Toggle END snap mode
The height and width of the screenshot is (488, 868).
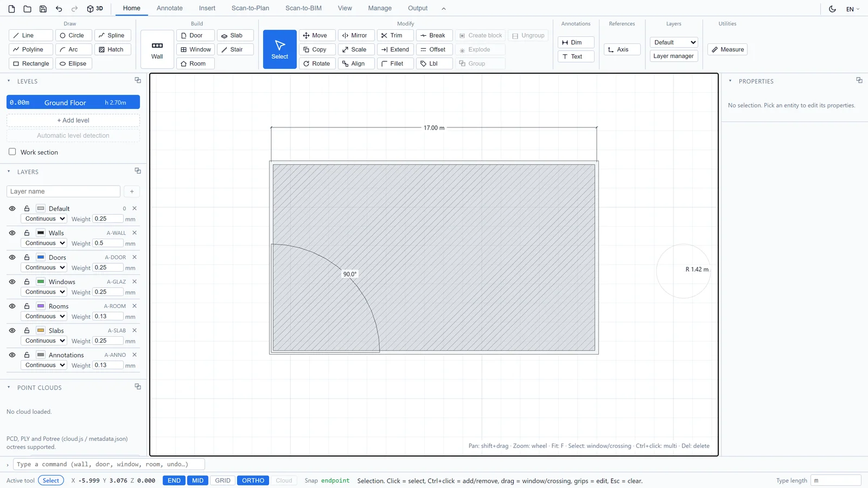click(x=174, y=480)
